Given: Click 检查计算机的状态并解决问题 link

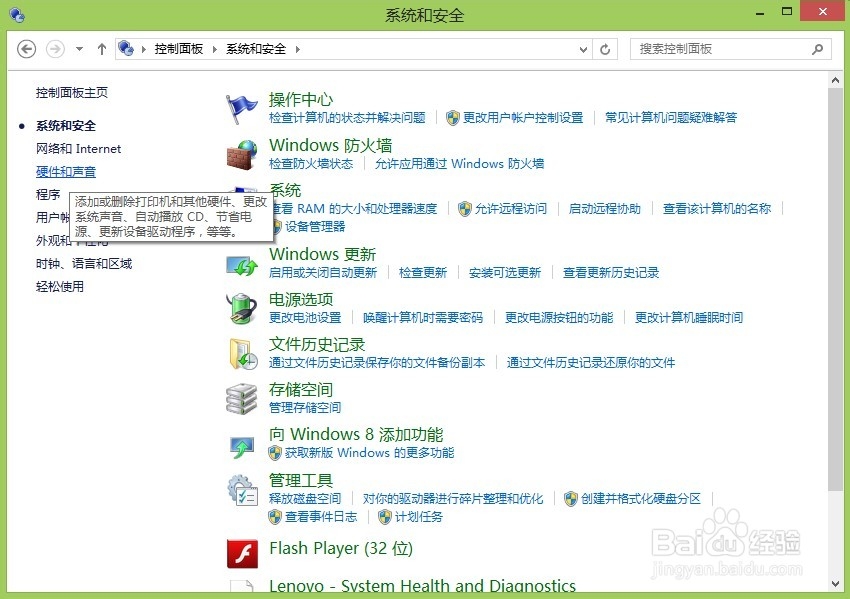Looking at the screenshot, I should [x=347, y=118].
